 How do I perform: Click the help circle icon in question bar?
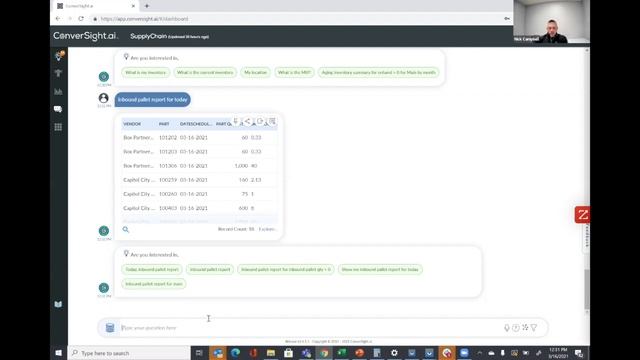516,328
